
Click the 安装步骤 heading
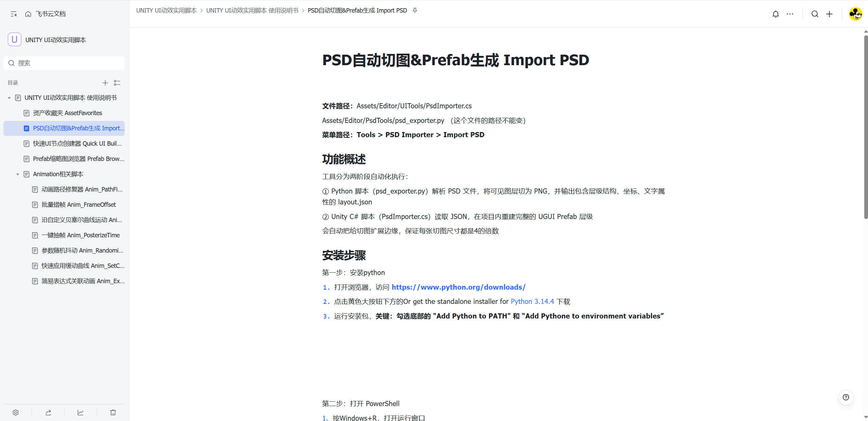(x=344, y=255)
